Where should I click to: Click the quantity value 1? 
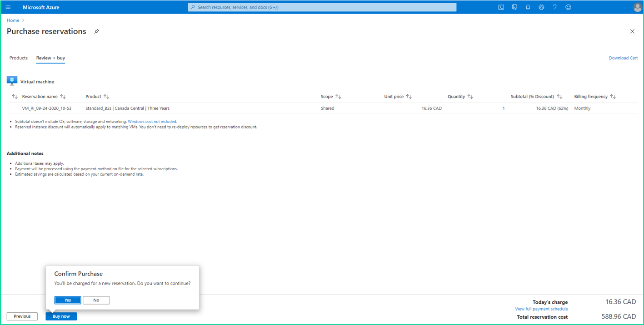(504, 108)
